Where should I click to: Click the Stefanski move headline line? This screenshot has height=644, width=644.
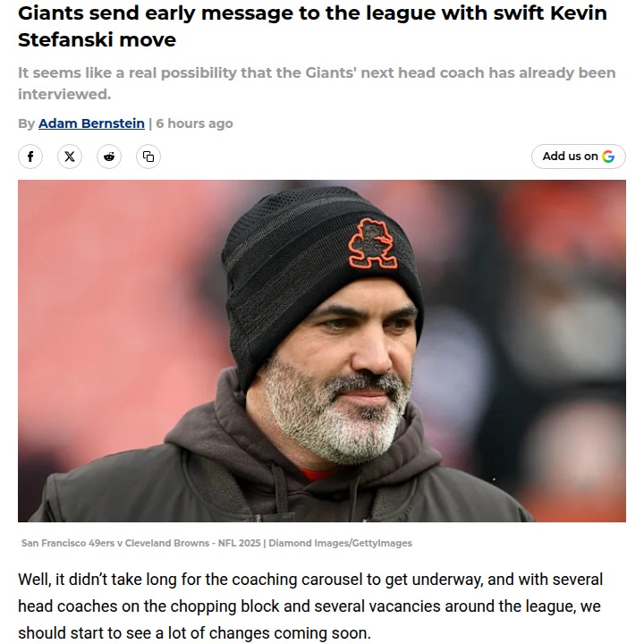[x=97, y=40]
